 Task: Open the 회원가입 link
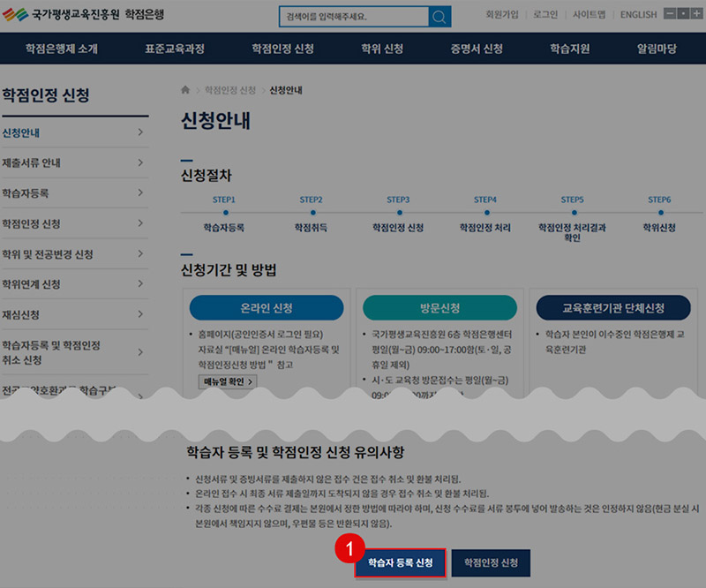pos(504,15)
